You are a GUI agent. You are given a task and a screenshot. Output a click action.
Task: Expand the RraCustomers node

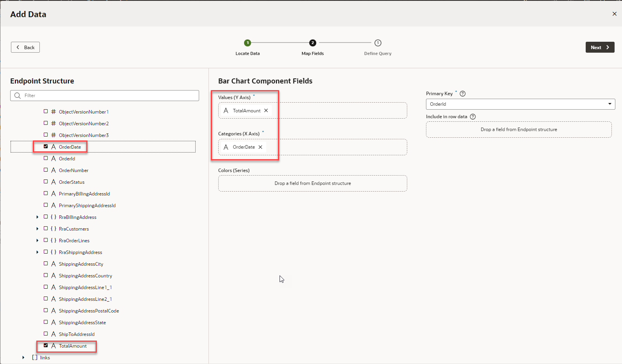[37, 229]
